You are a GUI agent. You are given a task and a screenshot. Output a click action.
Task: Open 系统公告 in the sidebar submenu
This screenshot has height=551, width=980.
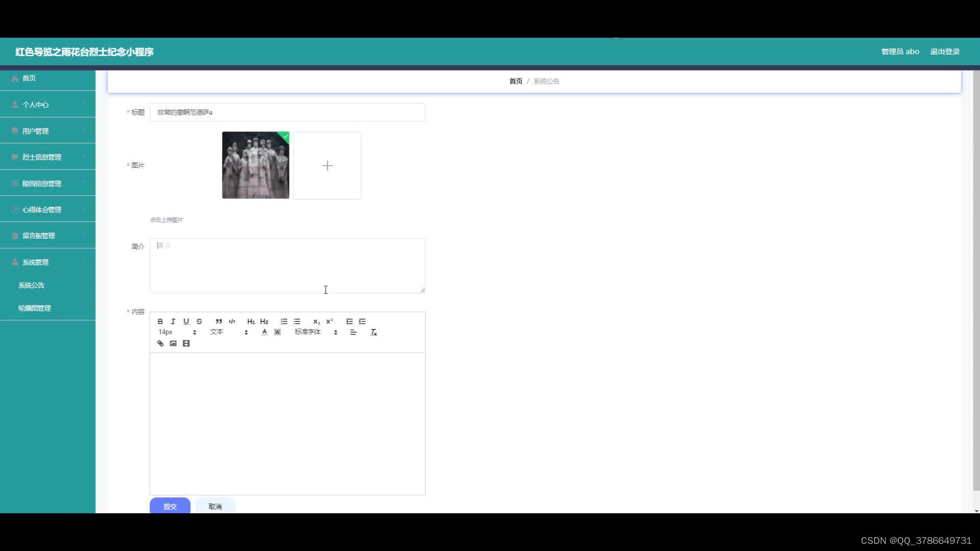(x=47, y=285)
